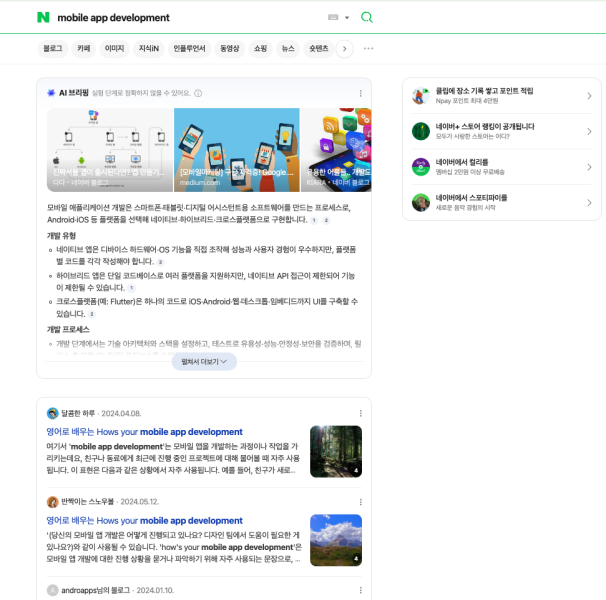Click the green Naver N logo
The width and height of the screenshot is (606, 600).
43,17
